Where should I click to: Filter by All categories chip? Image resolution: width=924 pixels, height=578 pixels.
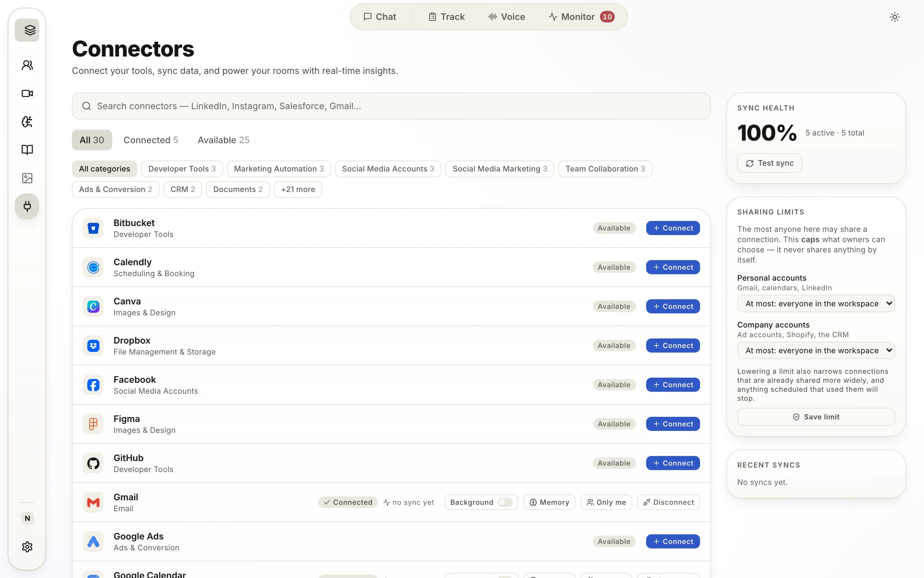click(104, 169)
